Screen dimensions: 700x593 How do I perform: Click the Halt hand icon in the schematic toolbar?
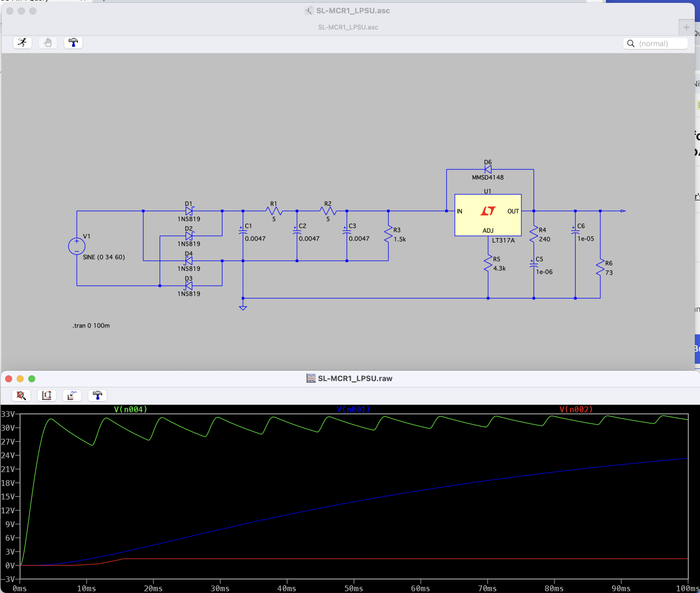(48, 43)
